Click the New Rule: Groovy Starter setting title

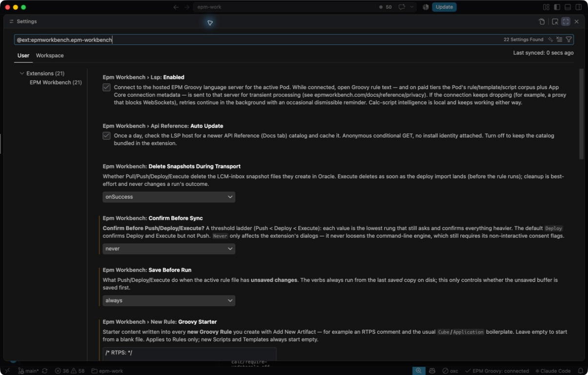[x=160, y=322]
